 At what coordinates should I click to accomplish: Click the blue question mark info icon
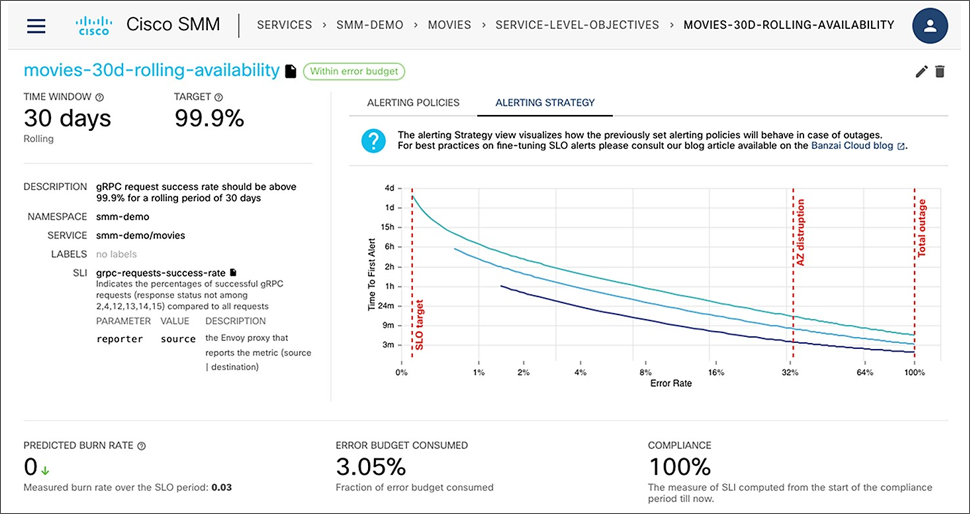coord(373,141)
